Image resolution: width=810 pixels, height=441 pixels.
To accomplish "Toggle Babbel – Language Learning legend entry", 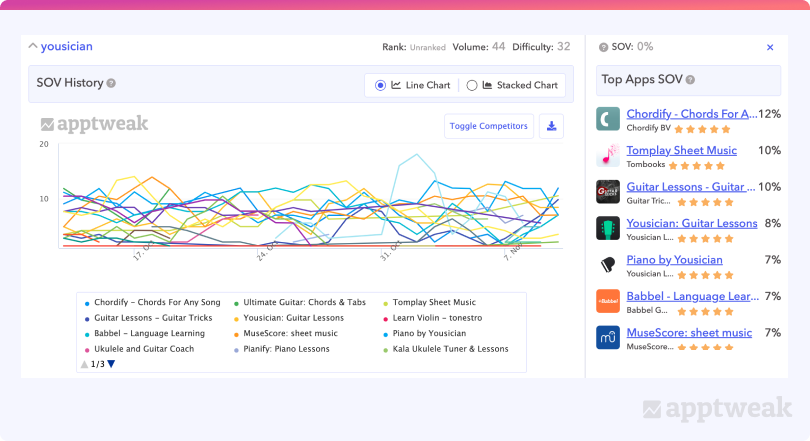I will point(145,334).
